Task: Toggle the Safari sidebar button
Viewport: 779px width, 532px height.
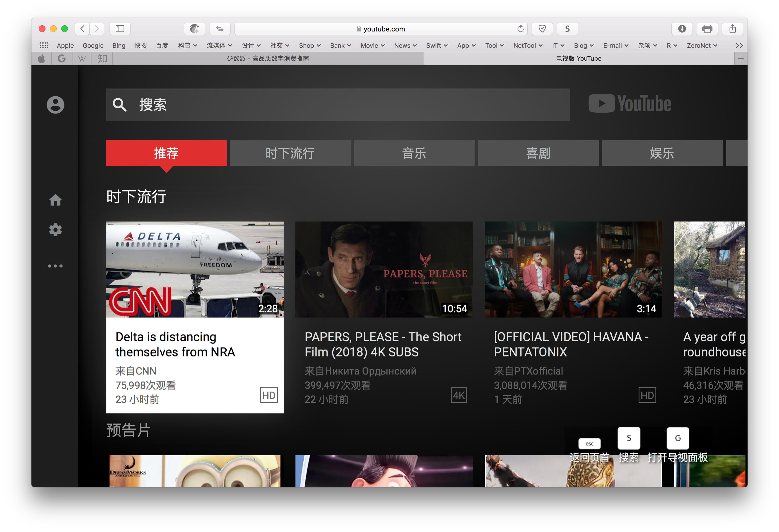Action: point(120,29)
